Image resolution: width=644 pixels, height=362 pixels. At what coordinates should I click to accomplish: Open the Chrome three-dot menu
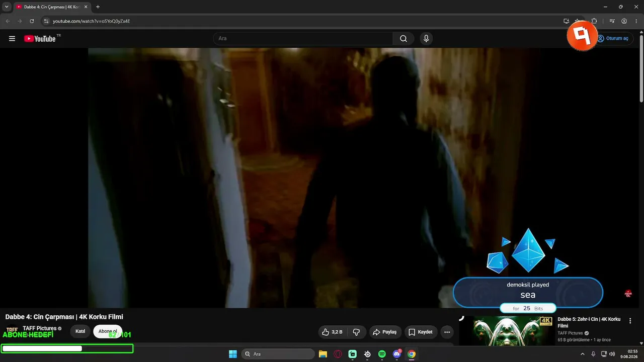point(636,21)
